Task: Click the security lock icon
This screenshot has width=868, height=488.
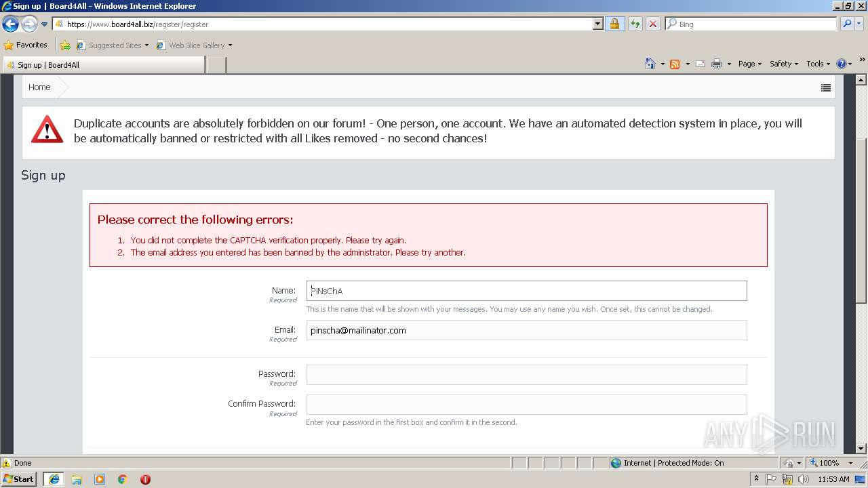Action: click(614, 24)
